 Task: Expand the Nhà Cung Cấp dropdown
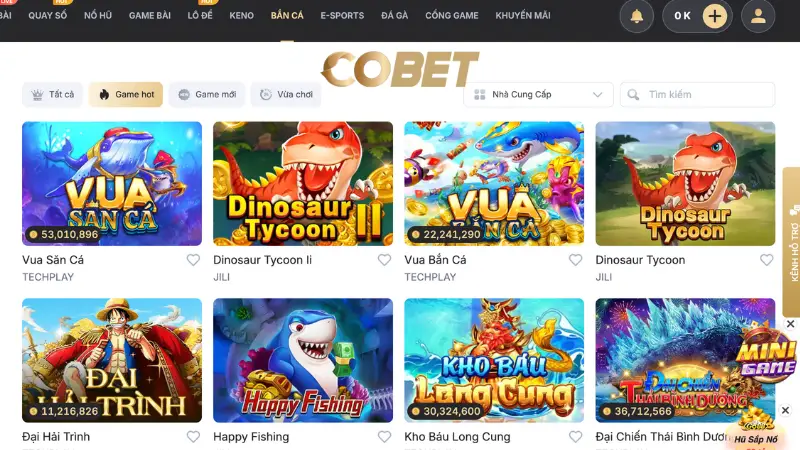[538, 95]
